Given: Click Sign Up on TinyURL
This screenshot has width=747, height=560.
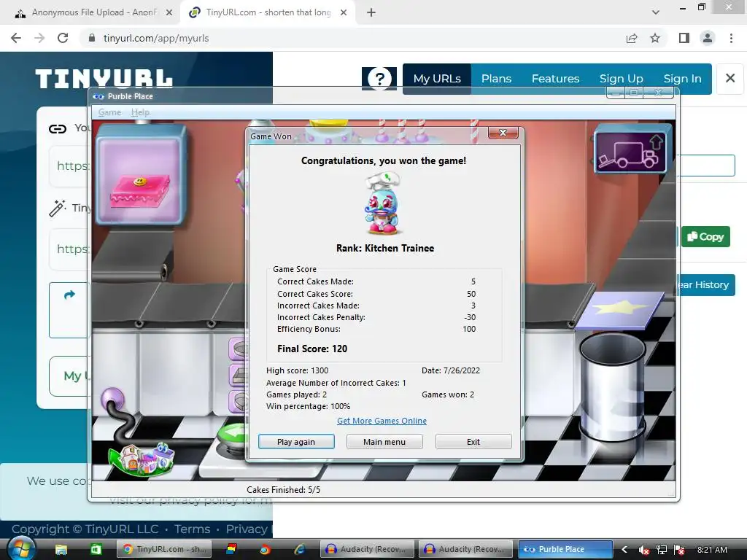Looking at the screenshot, I should 622,79.
